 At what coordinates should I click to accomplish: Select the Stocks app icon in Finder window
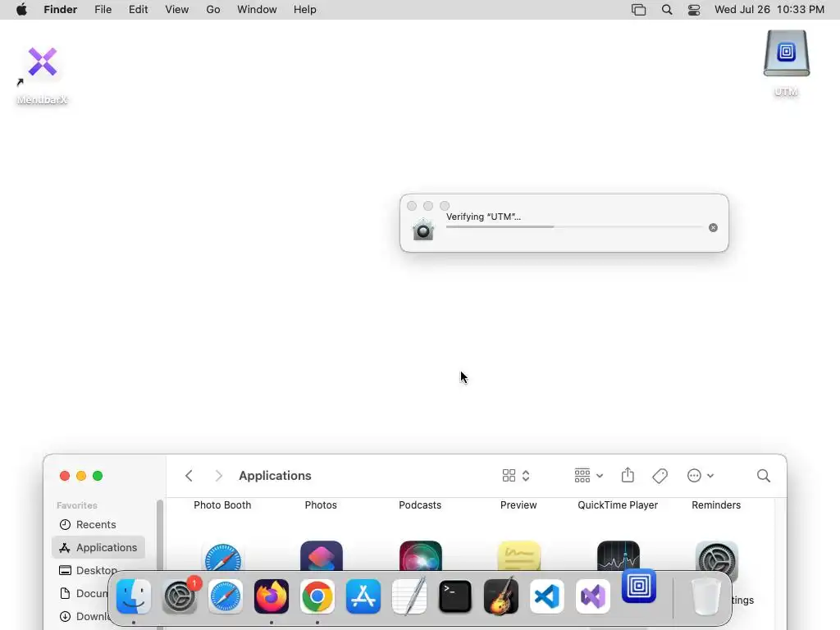click(x=619, y=555)
